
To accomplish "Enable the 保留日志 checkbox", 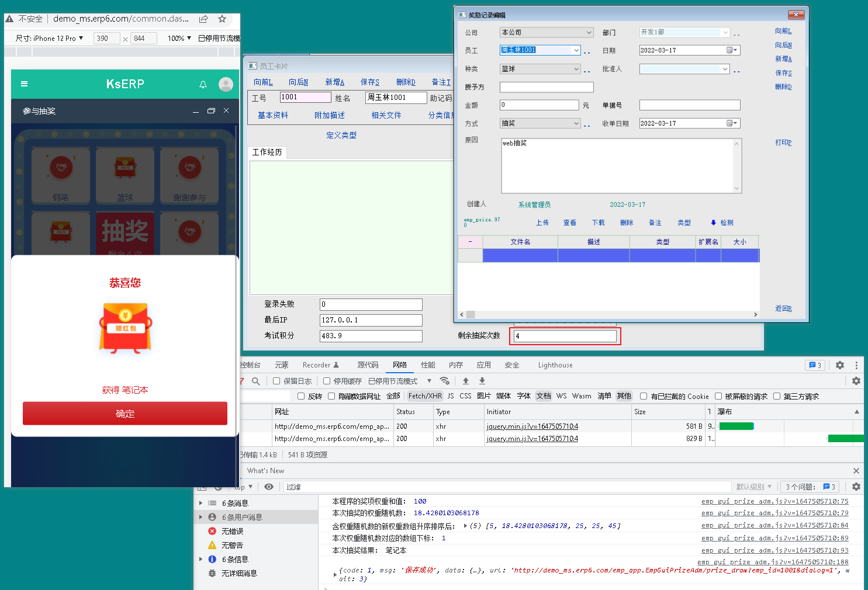I will point(277,381).
